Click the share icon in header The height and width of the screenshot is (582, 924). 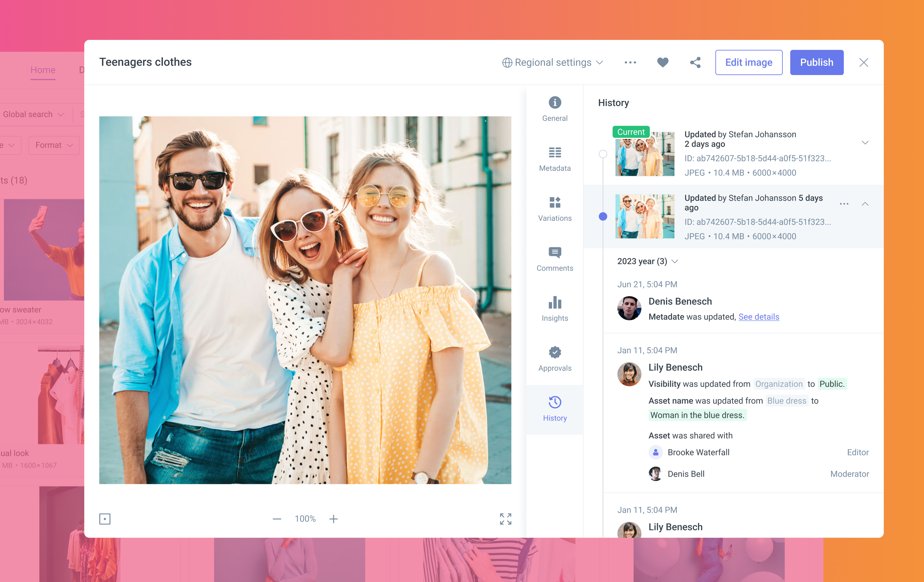695,62
